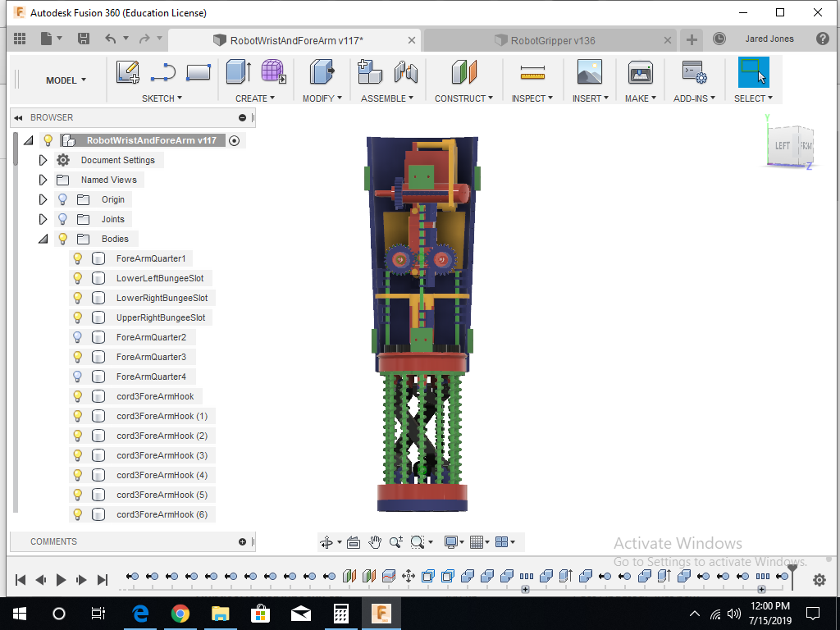840x630 pixels.
Task: Toggle visibility of LowerLeftBungeeSlot body
Action: [x=78, y=278]
